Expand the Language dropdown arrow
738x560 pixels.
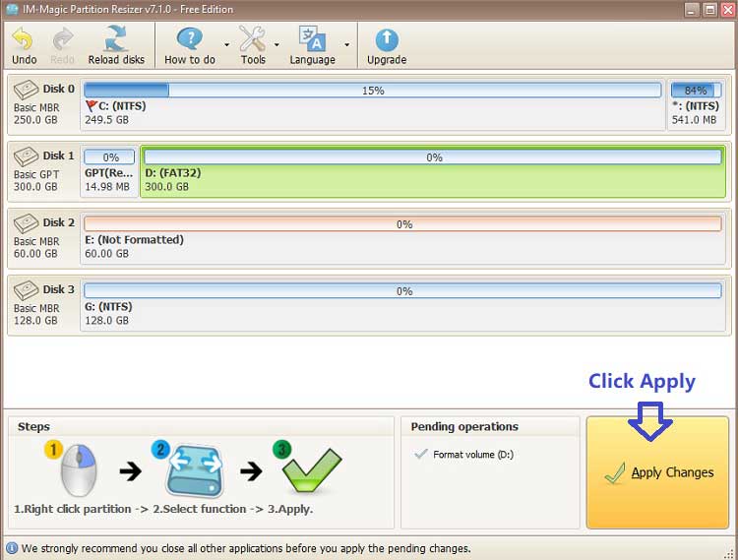(347, 44)
